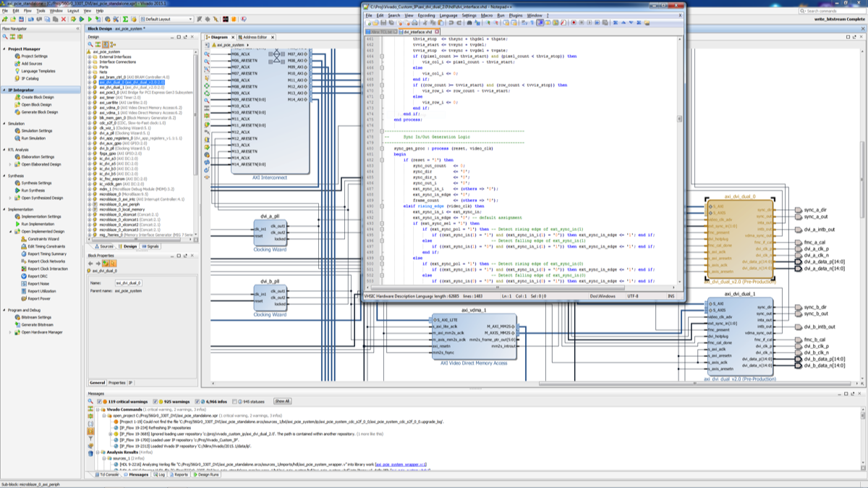Image resolution: width=868 pixels, height=488 pixels.
Task: Click Notepad++ word wrap highlighted toolbar icon
Action: click(540, 22)
